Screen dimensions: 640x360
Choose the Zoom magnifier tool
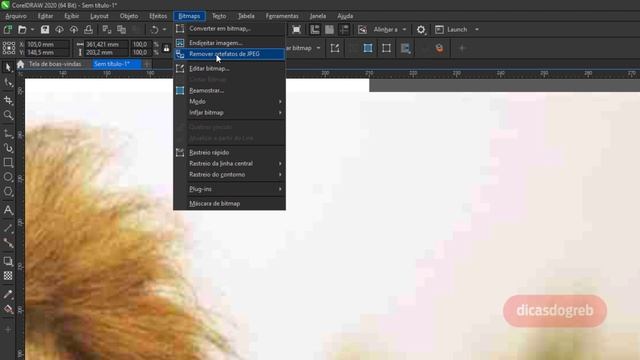point(8,115)
